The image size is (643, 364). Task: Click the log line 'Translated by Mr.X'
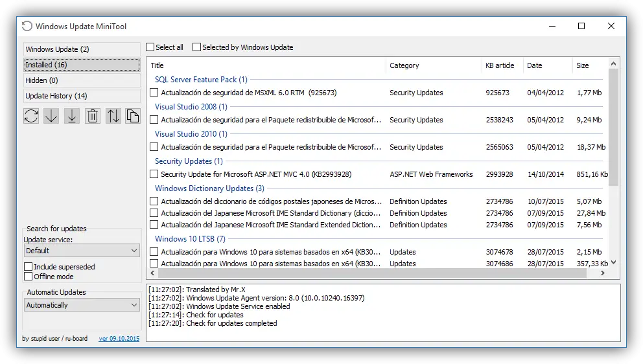[x=197, y=290]
